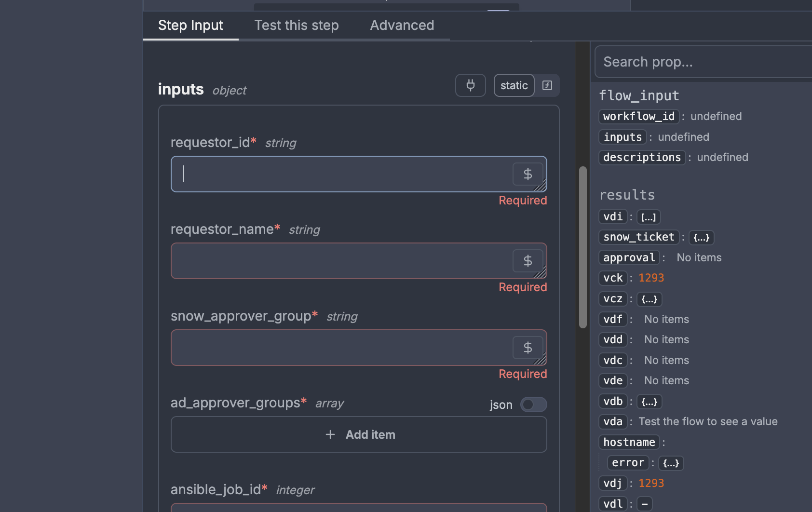The width and height of the screenshot is (812, 512).
Task: Click the expression function icon beside static
Action: point(547,85)
